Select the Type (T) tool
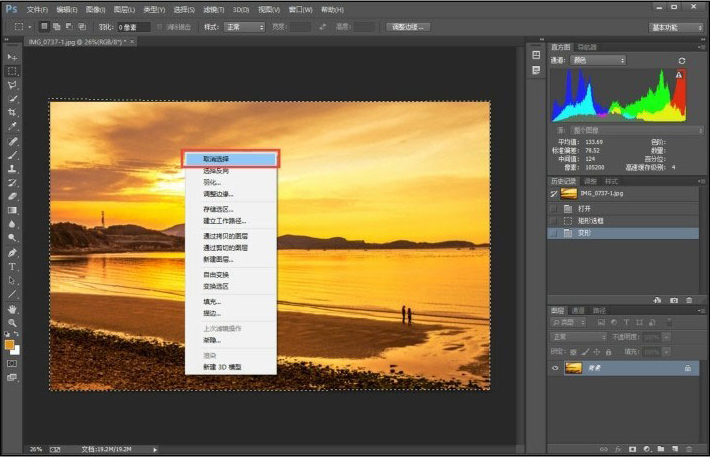 tap(13, 267)
